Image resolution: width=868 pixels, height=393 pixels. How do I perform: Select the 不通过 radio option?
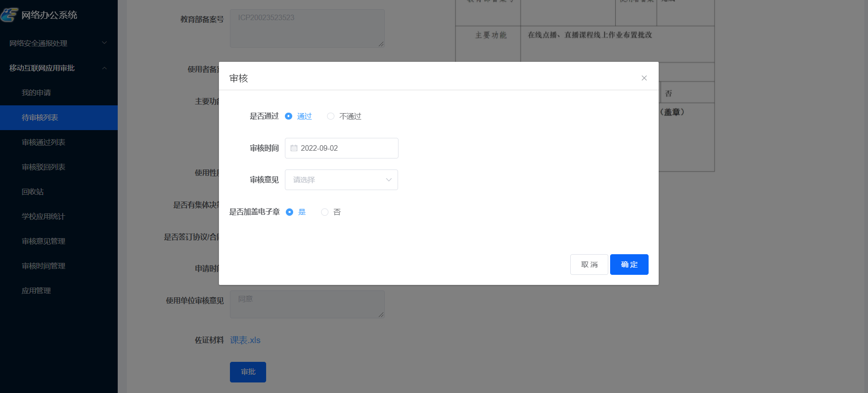[331, 116]
